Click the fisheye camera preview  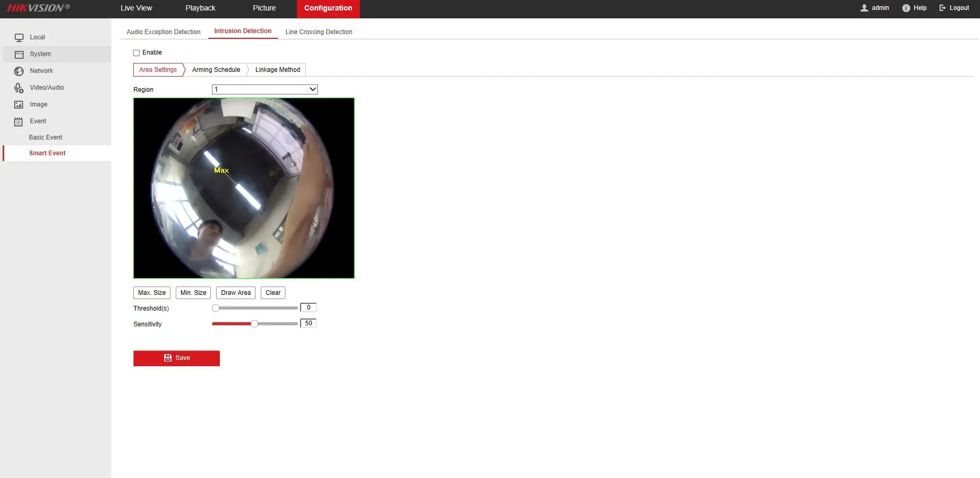pos(244,188)
